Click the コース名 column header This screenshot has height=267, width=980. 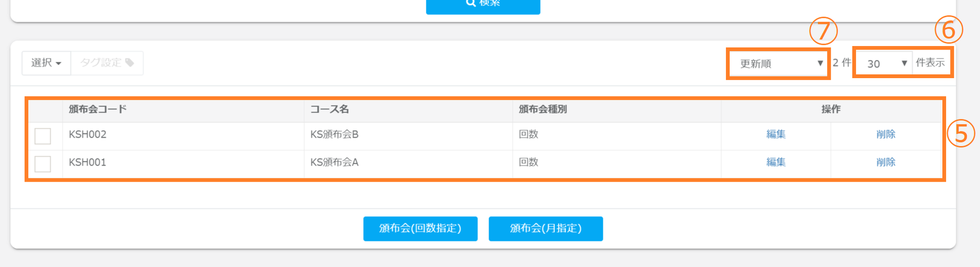pyautogui.click(x=330, y=109)
